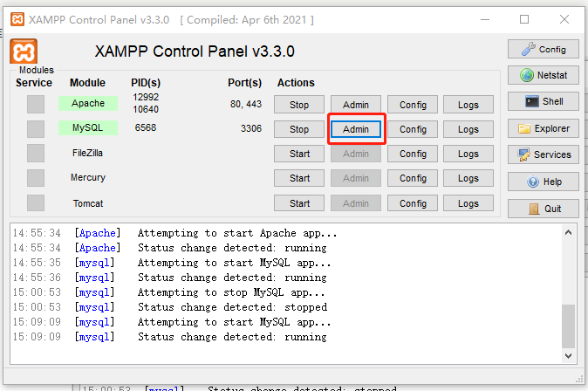Stop the MySQL module
The image size is (588, 391).
pos(299,129)
